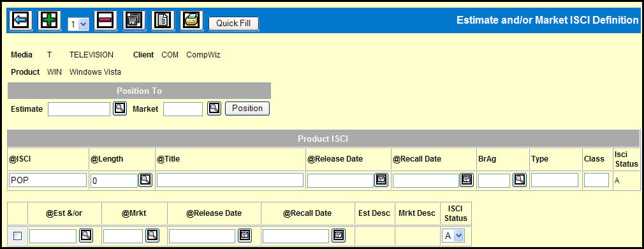Click the @Est &/or column header
Viewport: 644px width, 249px height.
[x=64, y=213]
